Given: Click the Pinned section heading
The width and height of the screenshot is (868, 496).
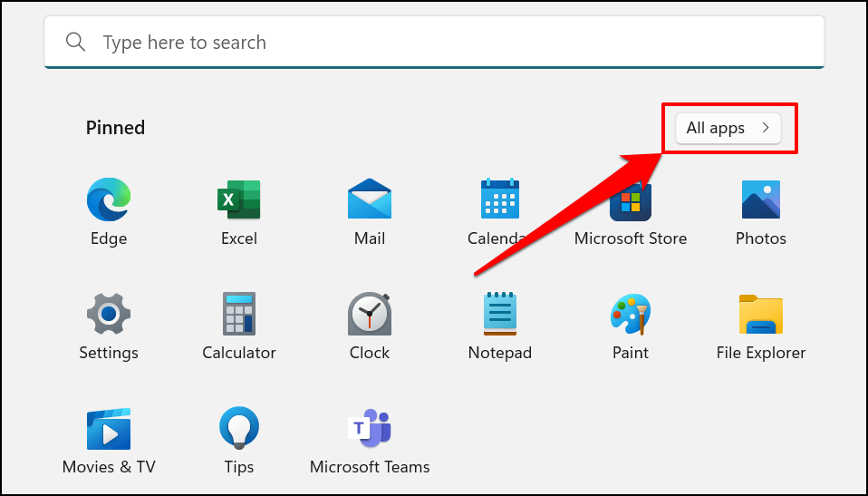Looking at the screenshot, I should pyautogui.click(x=115, y=128).
